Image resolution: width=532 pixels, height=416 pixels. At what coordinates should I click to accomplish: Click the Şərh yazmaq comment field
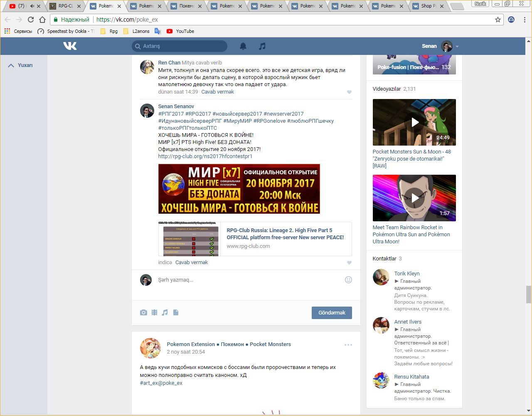(249, 280)
